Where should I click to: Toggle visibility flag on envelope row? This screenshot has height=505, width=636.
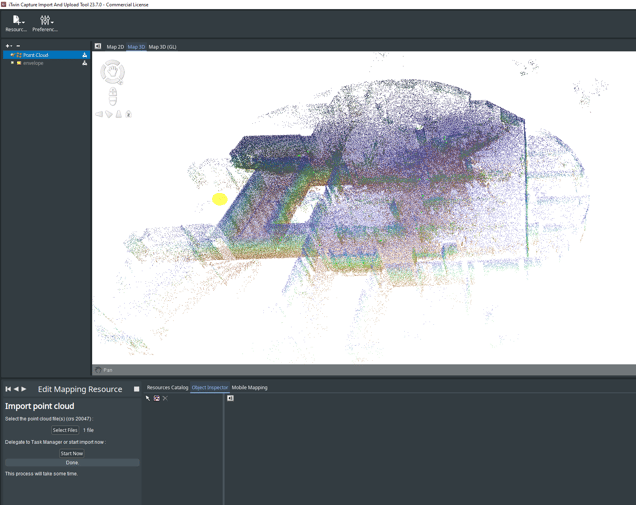click(85, 63)
